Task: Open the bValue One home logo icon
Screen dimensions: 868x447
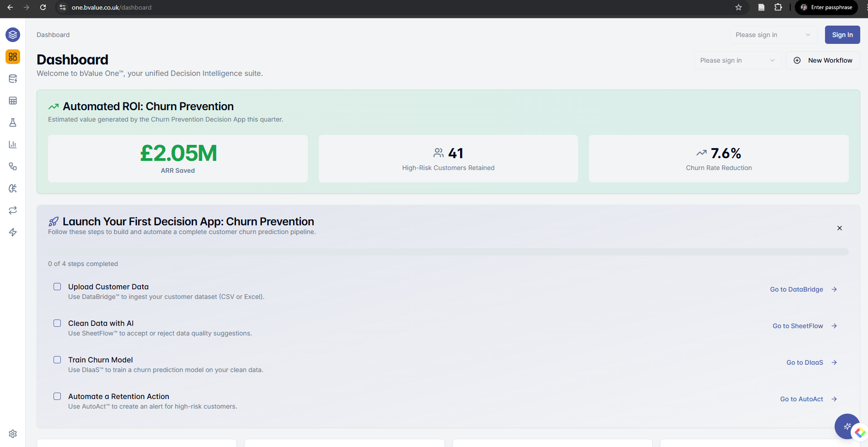Action: [12, 34]
